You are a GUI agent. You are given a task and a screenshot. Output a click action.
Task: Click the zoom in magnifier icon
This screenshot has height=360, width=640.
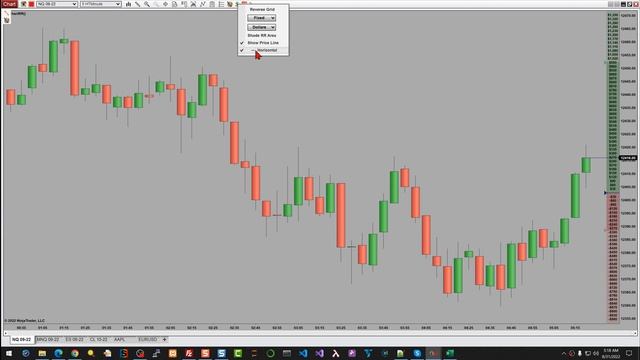pyautogui.click(x=147, y=4)
